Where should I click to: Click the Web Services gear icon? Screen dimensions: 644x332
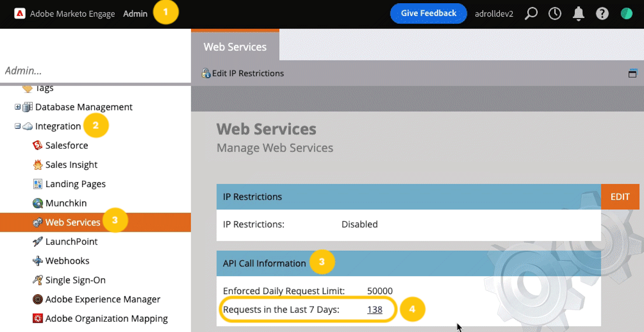tap(37, 222)
